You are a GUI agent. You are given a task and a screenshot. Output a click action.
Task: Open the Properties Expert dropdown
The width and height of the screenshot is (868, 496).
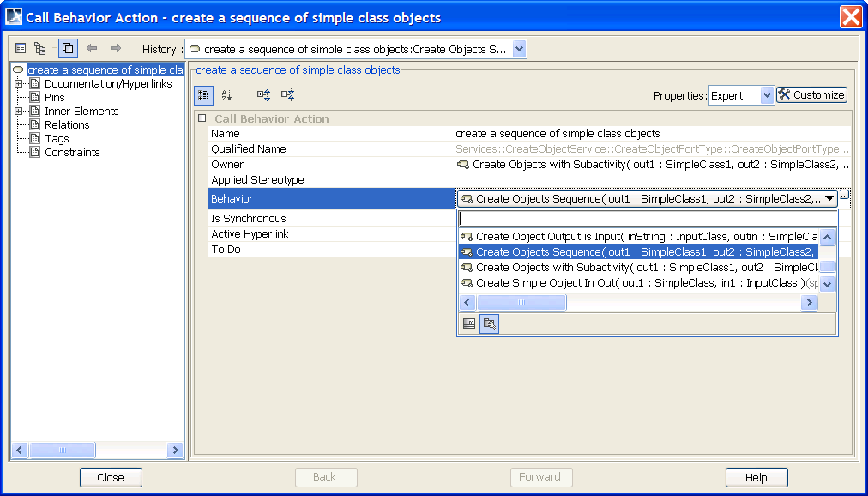[767, 96]
